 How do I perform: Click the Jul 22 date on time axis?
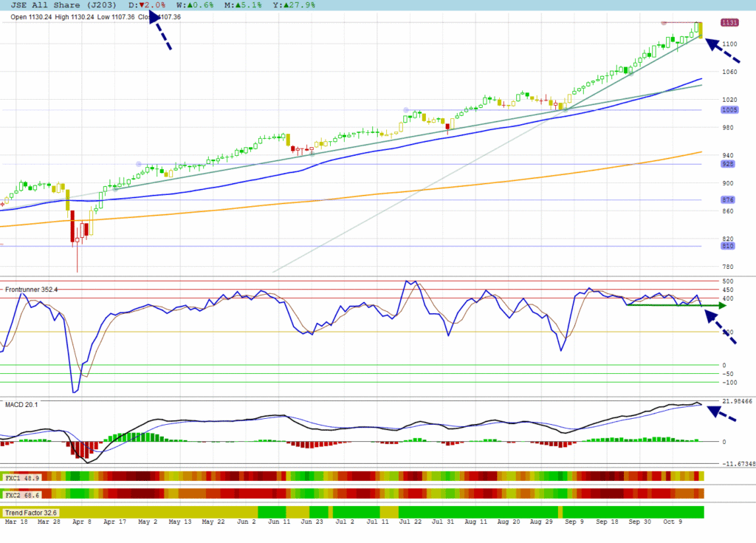tap(410, 521)
